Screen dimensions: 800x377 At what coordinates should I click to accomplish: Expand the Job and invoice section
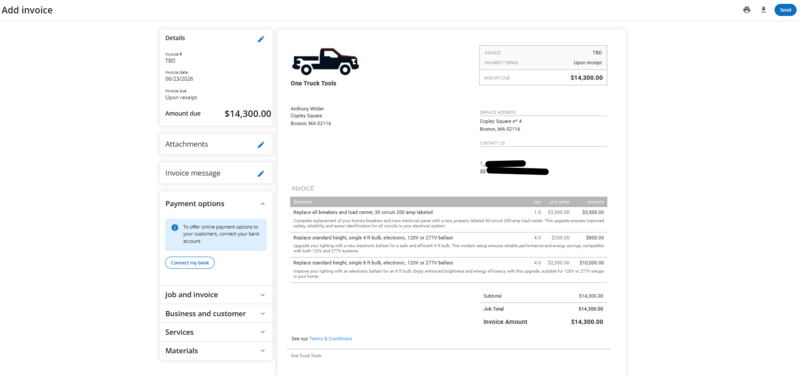coord(216,295)
